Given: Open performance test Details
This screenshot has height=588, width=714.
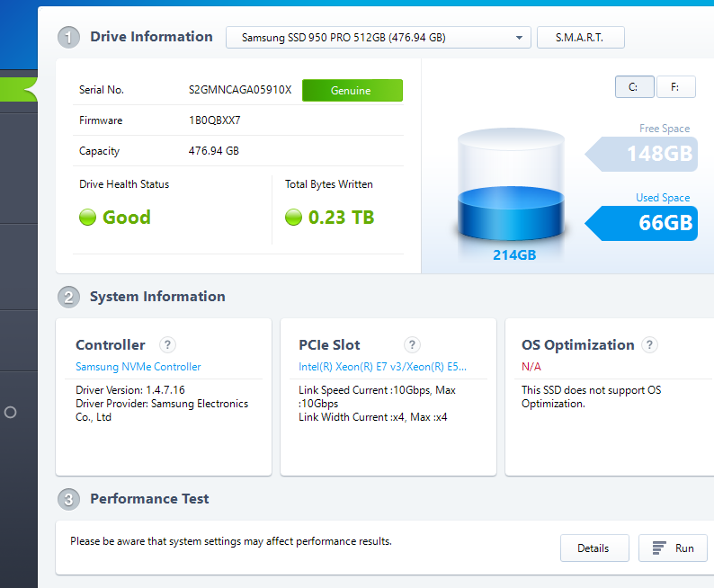Looking at the screenshot, I should [594, 548].
